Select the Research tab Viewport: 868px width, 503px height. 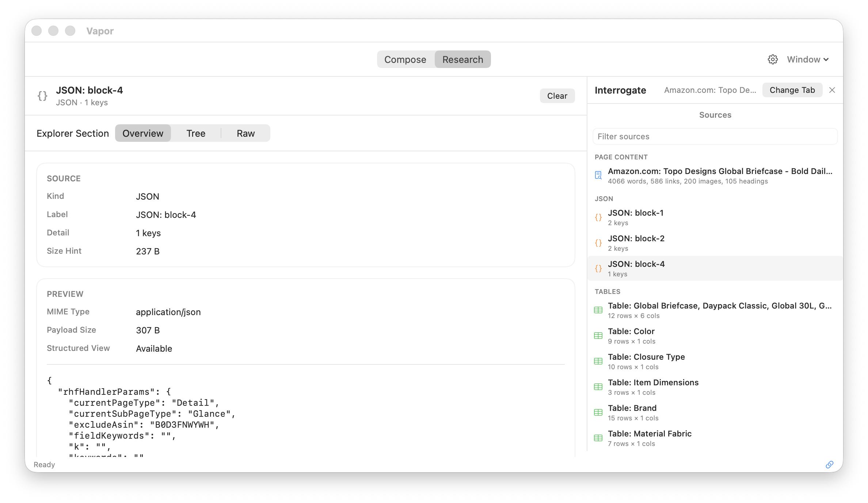click(x=462, y=59)
